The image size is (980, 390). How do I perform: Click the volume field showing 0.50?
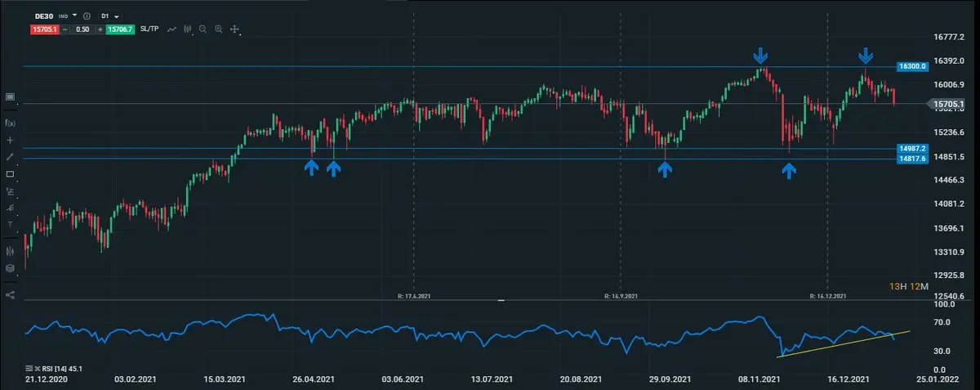(x=81, y=29)
